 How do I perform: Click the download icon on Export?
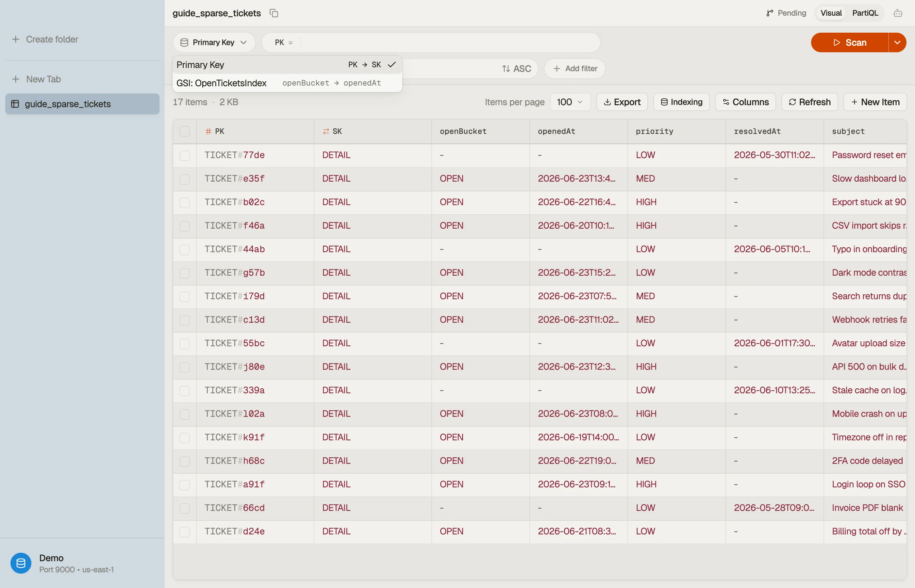pos(607,102)
